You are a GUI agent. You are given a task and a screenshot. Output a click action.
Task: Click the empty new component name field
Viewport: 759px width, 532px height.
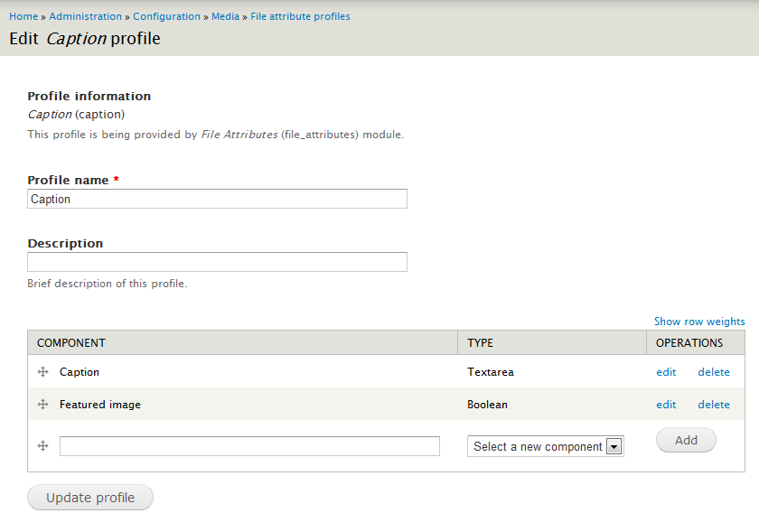click(248, 445)
